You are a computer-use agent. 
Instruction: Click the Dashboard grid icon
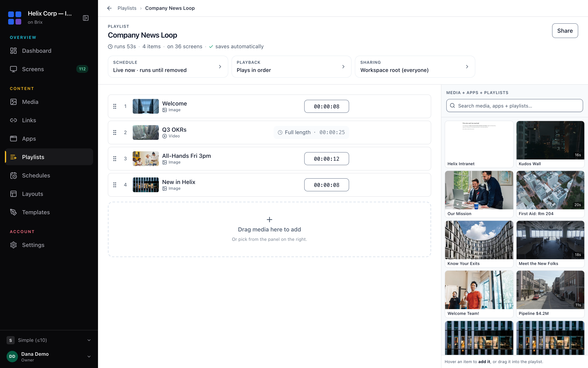pos(13,51)
